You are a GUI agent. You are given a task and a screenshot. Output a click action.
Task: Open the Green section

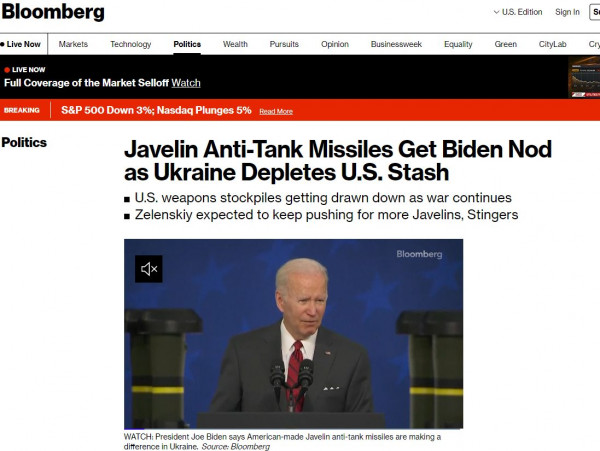tap(505, 44)
